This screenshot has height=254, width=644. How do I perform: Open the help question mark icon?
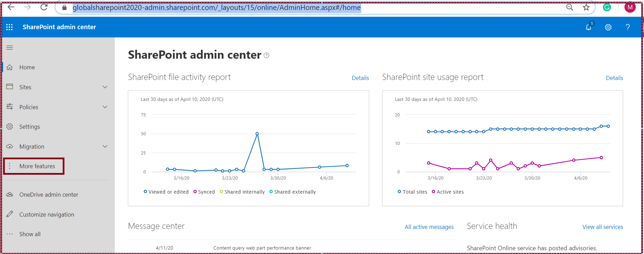click(628, 27)
